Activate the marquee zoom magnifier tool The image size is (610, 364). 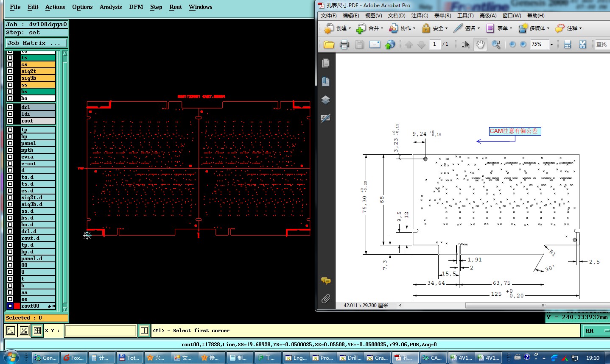(496, 44)
